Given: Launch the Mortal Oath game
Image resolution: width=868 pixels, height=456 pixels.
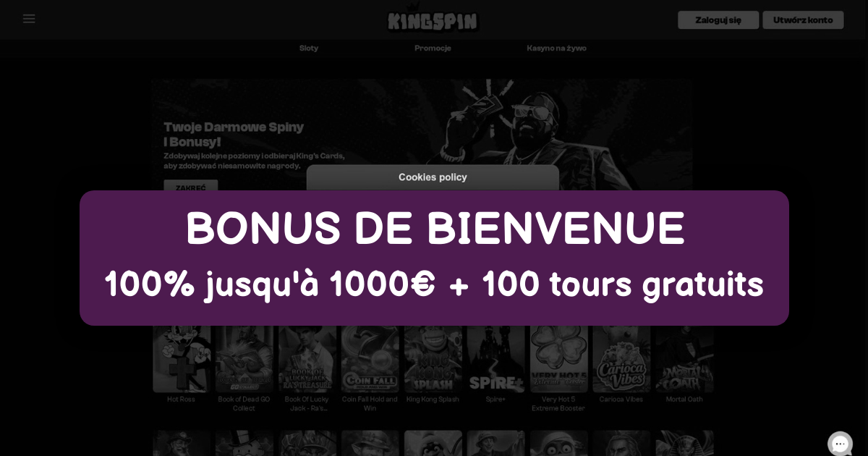Looking at the screenshot, I should coord(684,359).
